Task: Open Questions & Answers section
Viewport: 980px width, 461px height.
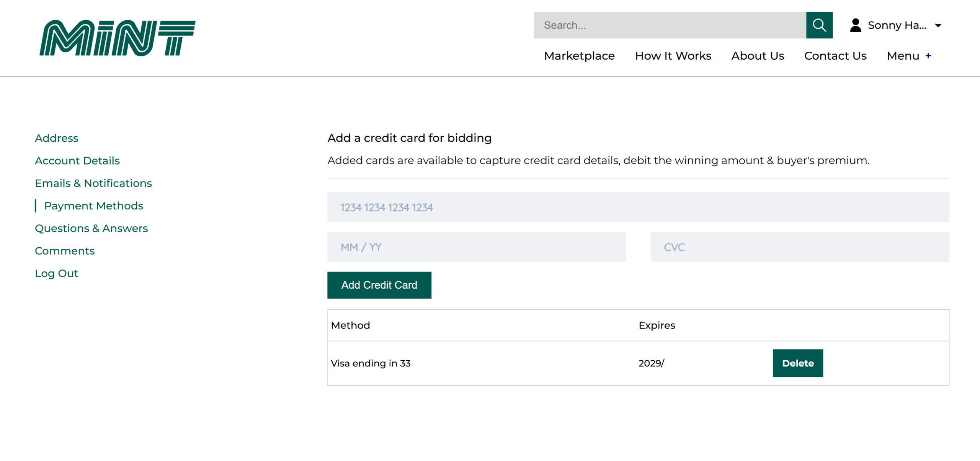Action: 91,229
